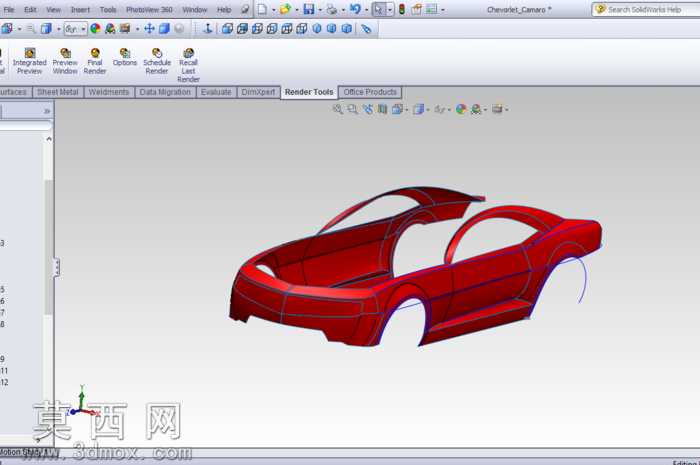The image size is (700, 465).
Task: Click Edit Appearance in viewport toolbar
Action: pyautogui.click(x=461, y=109)
